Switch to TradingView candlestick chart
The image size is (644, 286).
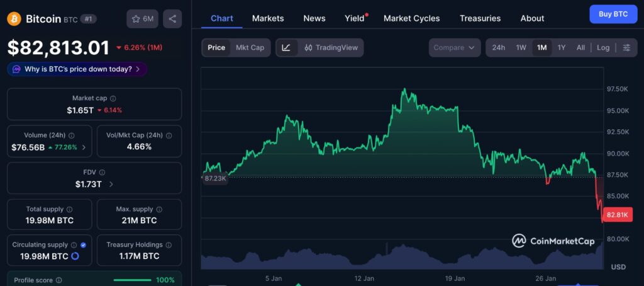(x=331, y=48)
